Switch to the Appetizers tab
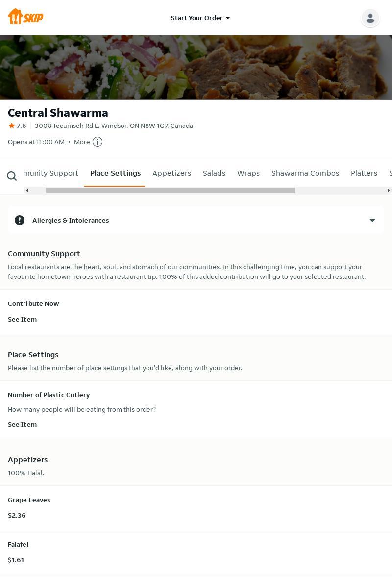 (171, 173)
